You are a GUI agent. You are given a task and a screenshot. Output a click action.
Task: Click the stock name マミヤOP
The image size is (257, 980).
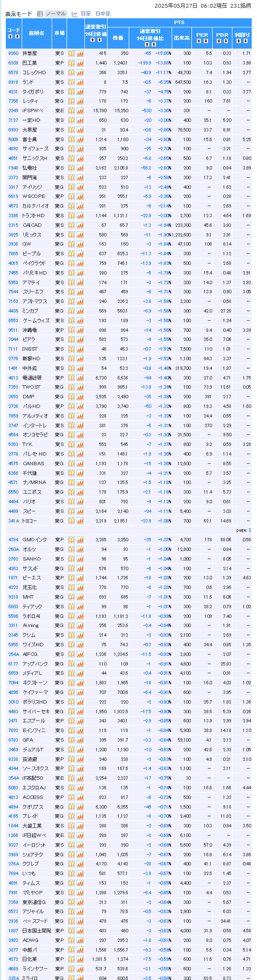(x=32, y=892)
